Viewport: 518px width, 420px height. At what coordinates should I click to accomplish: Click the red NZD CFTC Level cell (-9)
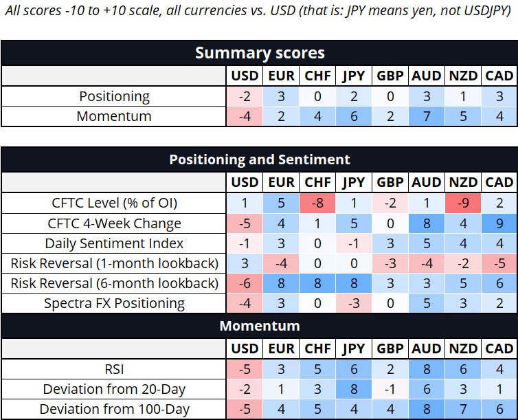(462, 203)
